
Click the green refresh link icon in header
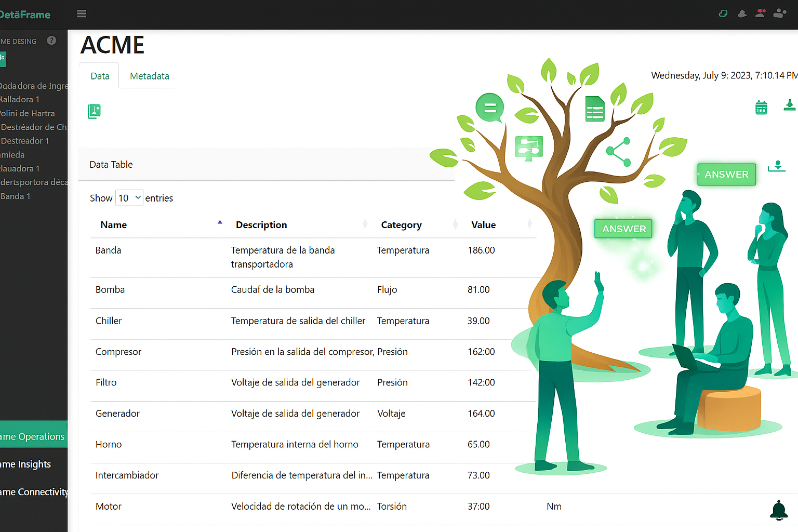(723, 14)
